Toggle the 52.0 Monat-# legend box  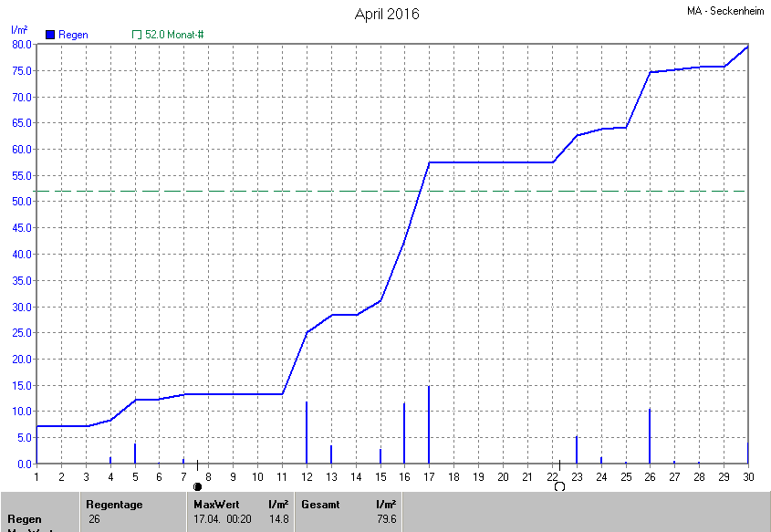(x=137, y=35)
